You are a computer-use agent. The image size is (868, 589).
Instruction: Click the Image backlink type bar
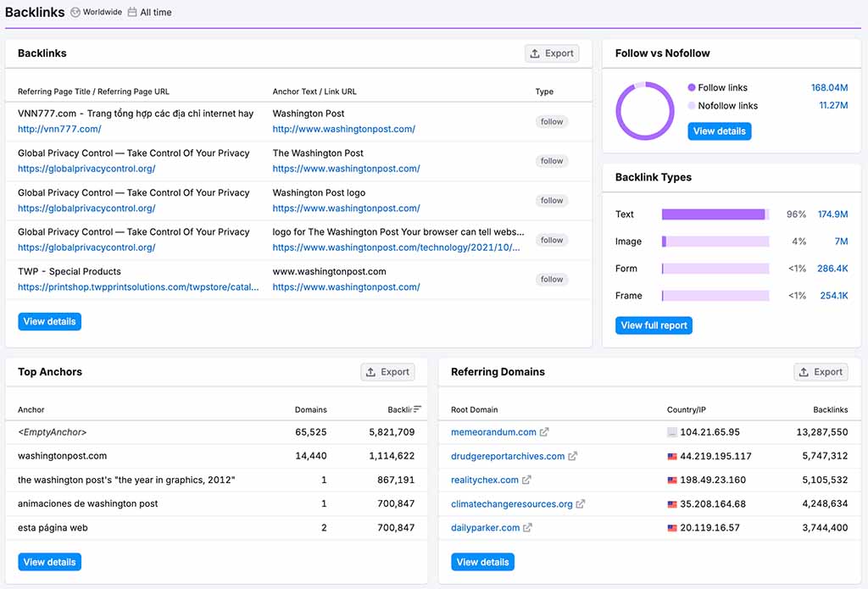[x=715, y=242]
